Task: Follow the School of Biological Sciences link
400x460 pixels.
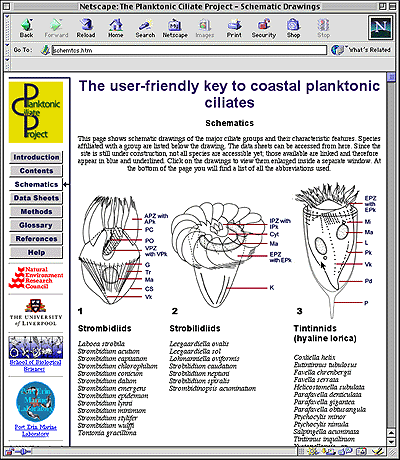Action: pos(35,366)
